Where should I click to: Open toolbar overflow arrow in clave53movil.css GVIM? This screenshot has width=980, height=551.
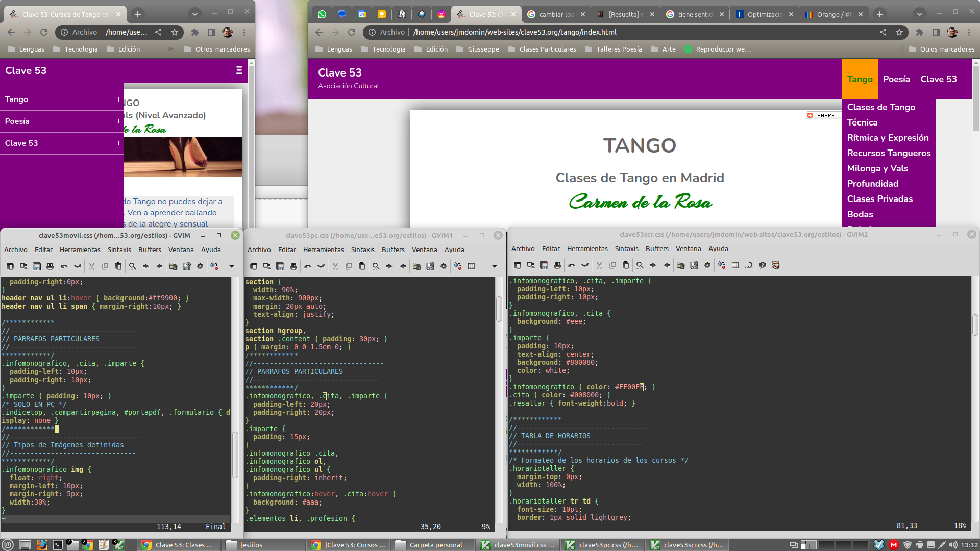(x=232, y=266)
